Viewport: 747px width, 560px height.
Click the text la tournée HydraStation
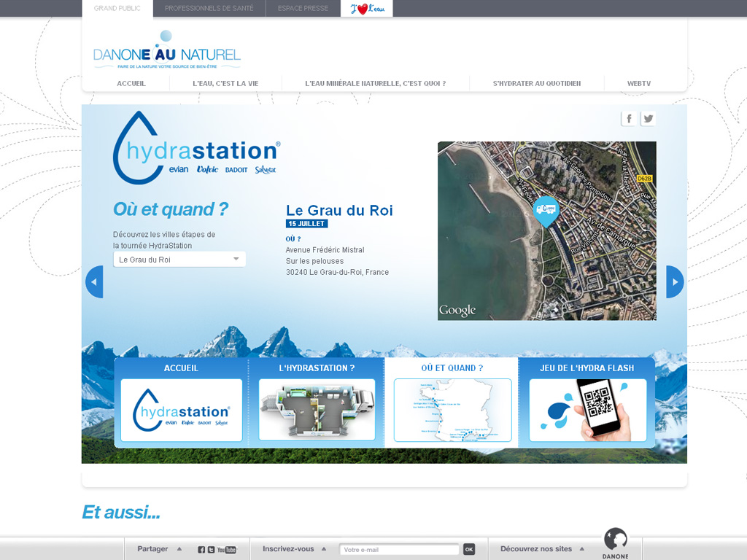pos(152,246)
